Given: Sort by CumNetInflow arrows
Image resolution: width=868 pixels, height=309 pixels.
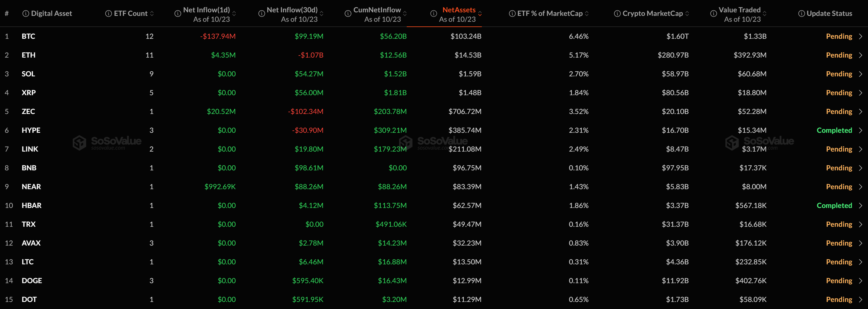Looking at the screenshot, I should (x=405, y=14).
